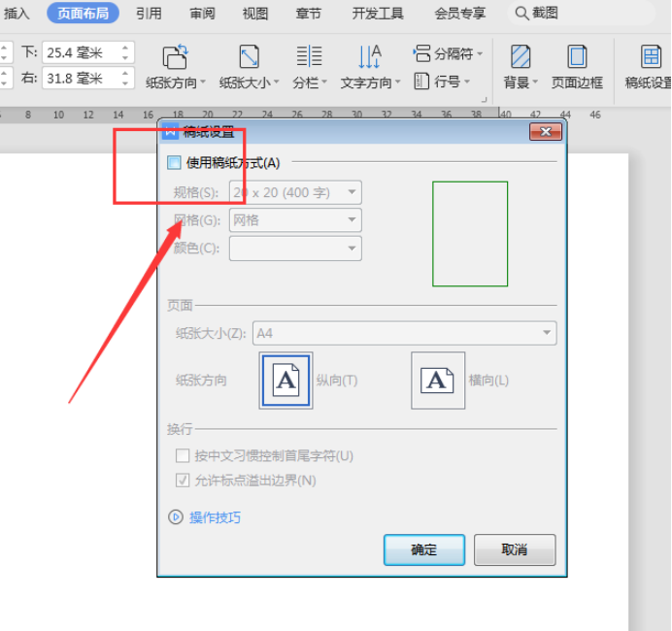Click the paper orientation (纸张方向) icon

point(176,57)
